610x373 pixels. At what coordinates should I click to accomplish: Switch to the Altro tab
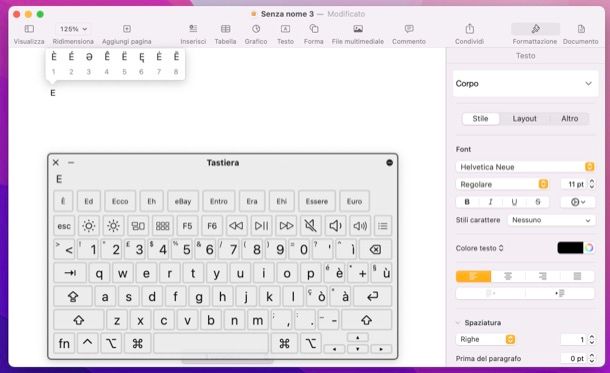(570, 119)
